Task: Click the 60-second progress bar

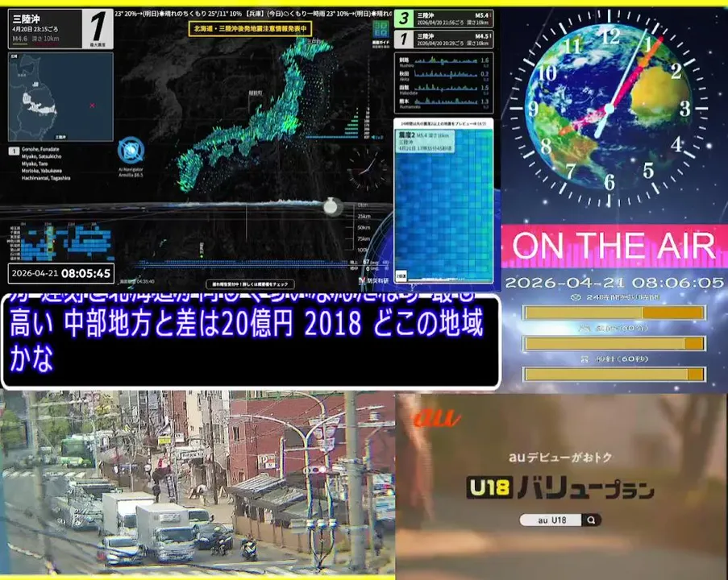Action: (614, 374)
